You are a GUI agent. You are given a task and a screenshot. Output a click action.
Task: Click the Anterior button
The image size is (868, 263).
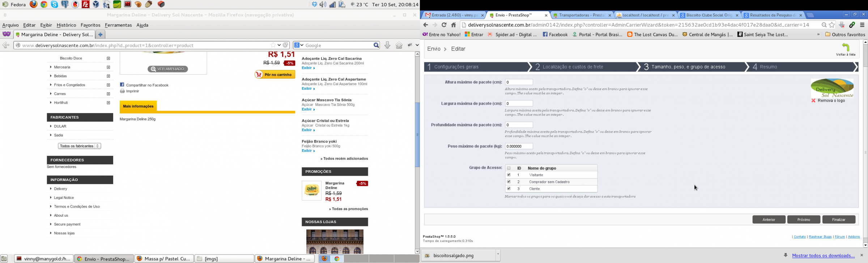(x=769, y=220)
